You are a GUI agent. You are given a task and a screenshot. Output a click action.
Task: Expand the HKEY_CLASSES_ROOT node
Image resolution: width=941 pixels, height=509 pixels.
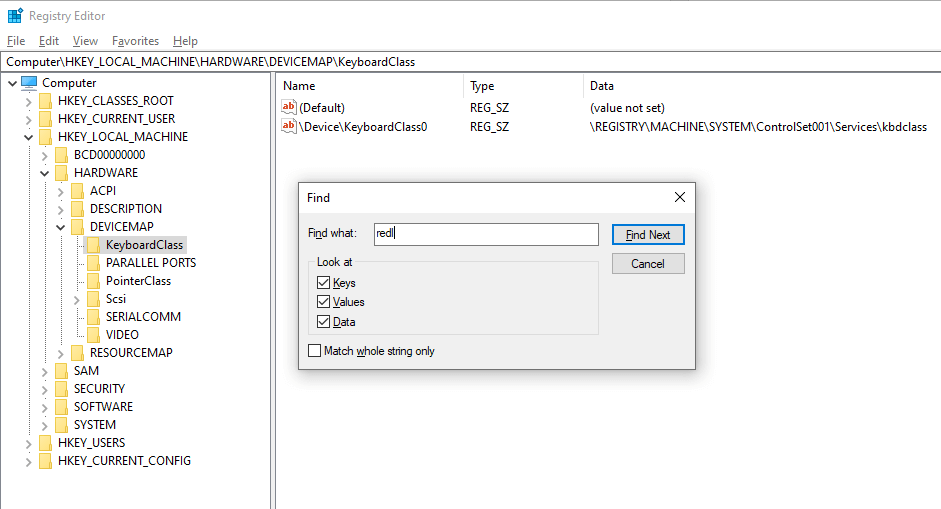pos(28,102)
